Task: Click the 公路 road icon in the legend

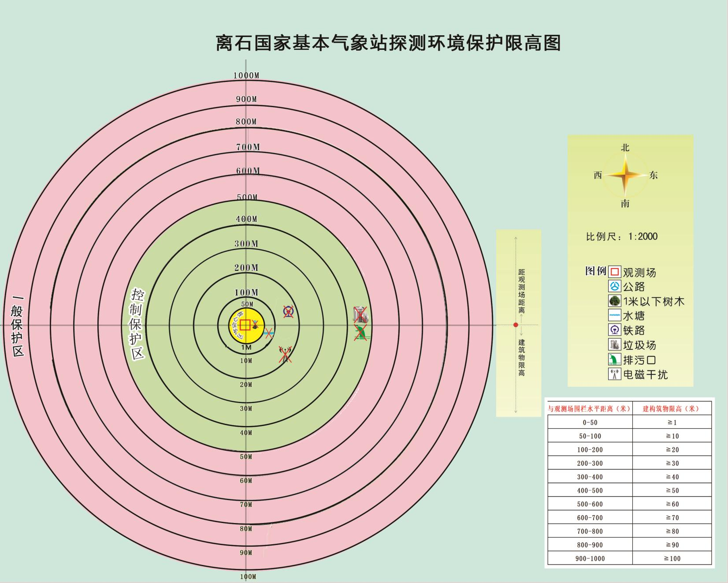Action: (x=614, y=286)
